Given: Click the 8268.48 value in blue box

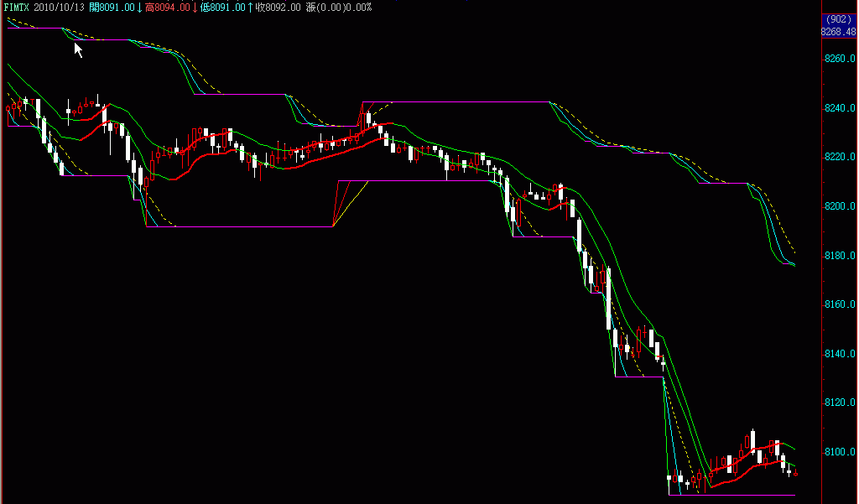Looking at the screenshot, I should coord(839,32).
